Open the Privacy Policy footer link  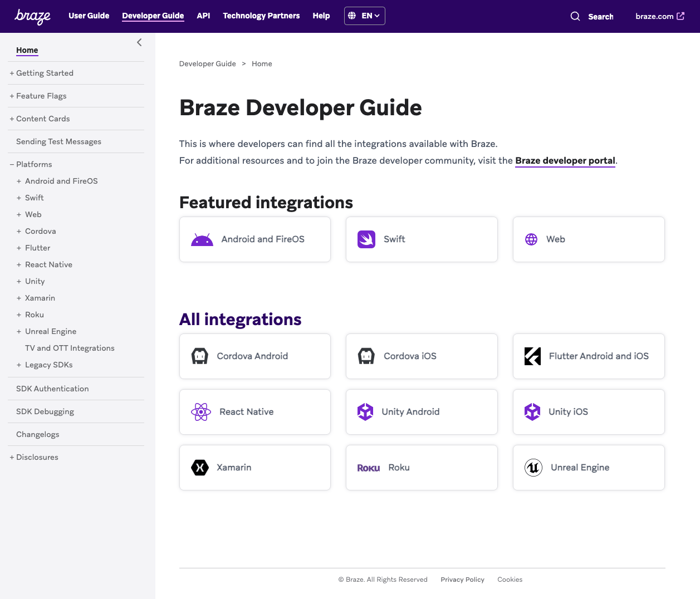pos(462,580)
